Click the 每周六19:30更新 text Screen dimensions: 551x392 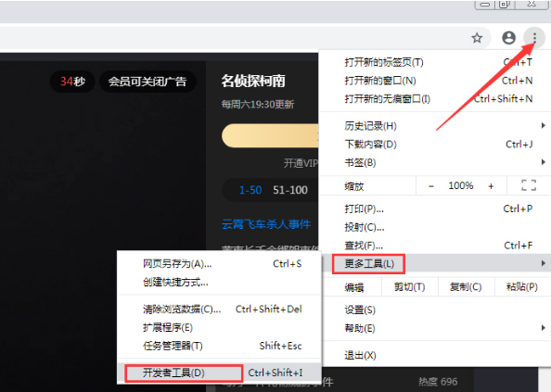coord(258,104)
